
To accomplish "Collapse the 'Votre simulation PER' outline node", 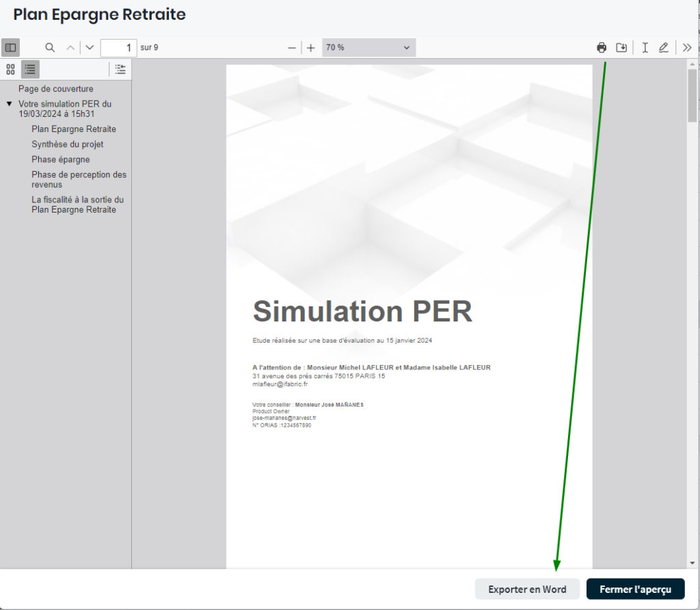I will [x=9, y=104].
